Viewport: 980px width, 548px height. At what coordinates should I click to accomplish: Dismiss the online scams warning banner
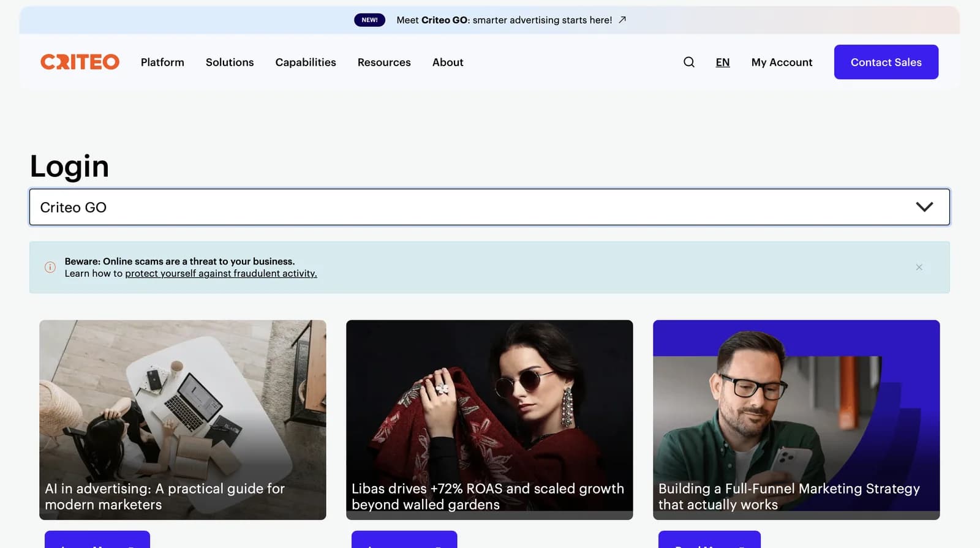tap(919, 267)
